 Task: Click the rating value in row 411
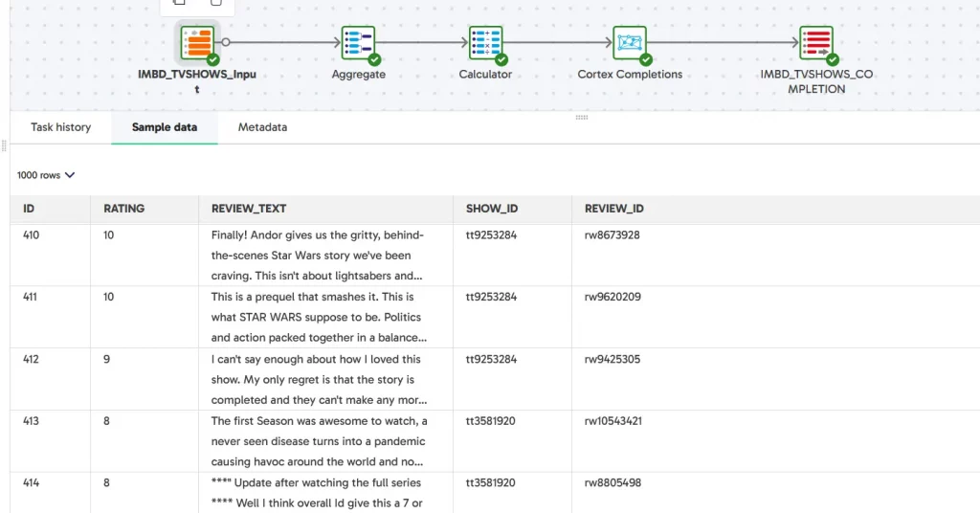(109, 297)
